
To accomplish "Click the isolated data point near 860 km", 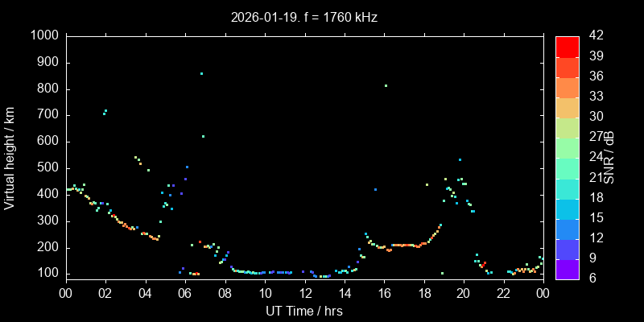I will [x=201, y=73].
